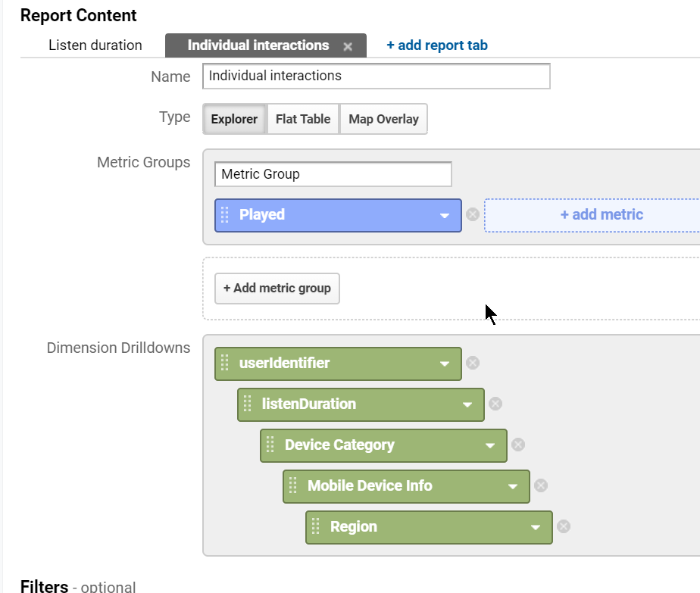This screenshot has width=700, height=593.
Task: Choose the Map Overlay type
Action: 383,119
